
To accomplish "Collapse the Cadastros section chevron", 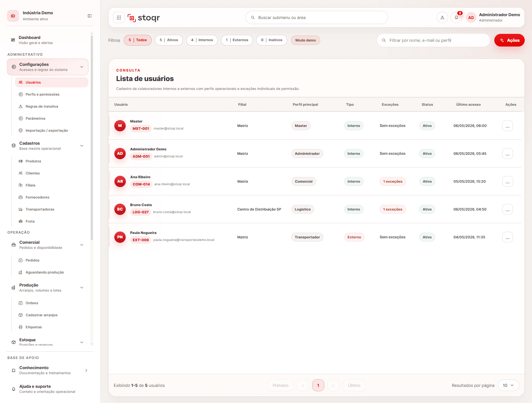I will (x=82, y=146).
